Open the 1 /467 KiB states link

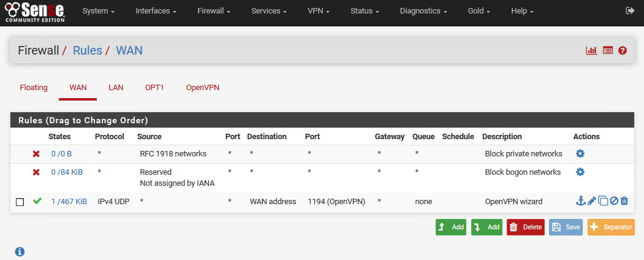tap(69, 201)
